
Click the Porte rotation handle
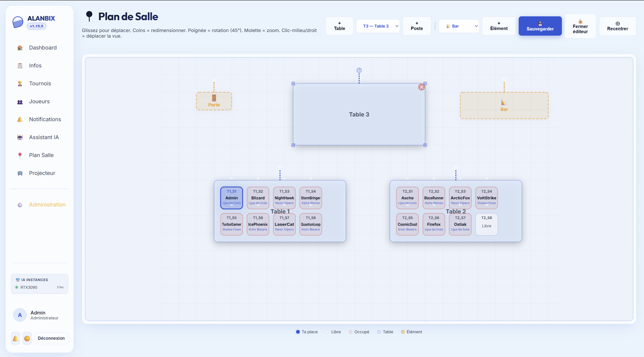(x=214, y=79)
